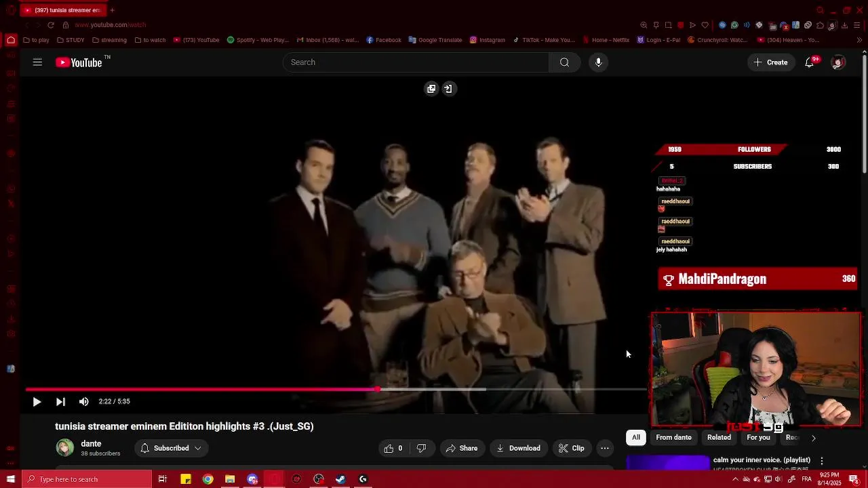The width and height of the screenshot is (868, 488).
Task: Open a new browser tab
Action: point(112,10)
